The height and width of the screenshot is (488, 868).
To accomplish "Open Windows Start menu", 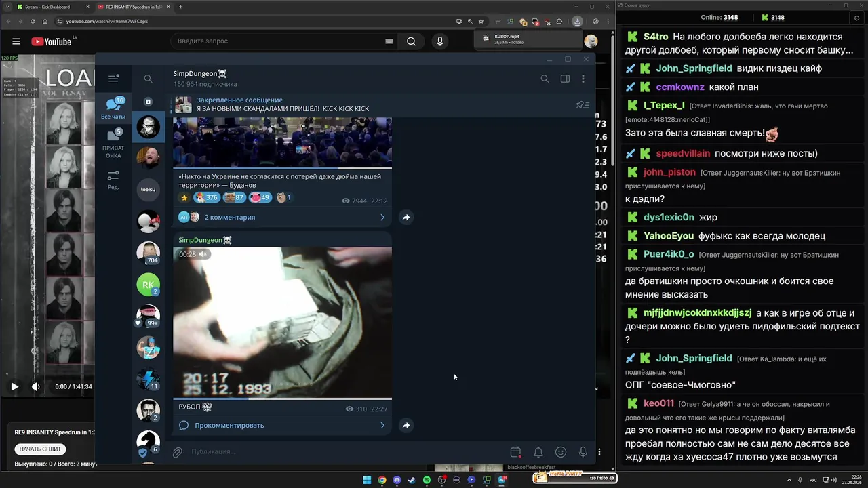I will 367,480.
